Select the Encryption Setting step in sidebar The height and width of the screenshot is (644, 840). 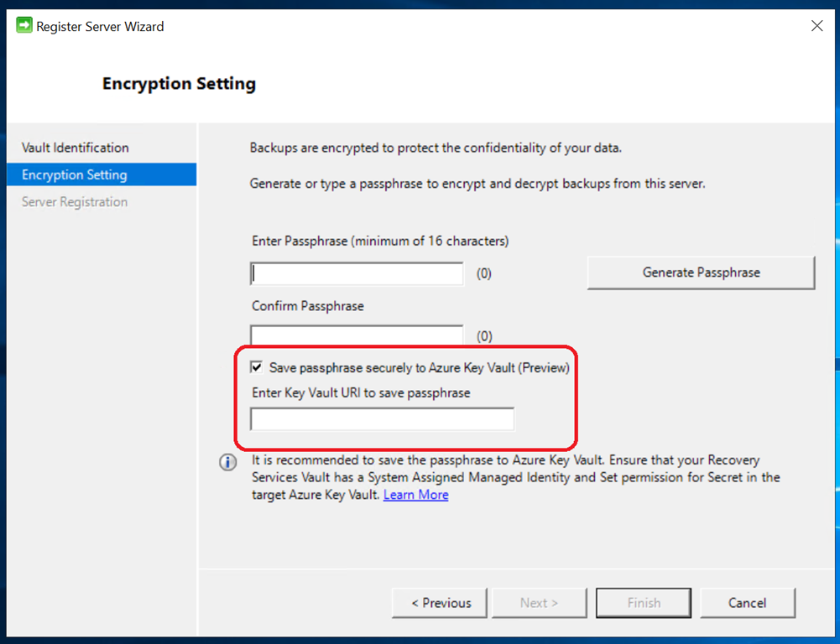[75, 174]
